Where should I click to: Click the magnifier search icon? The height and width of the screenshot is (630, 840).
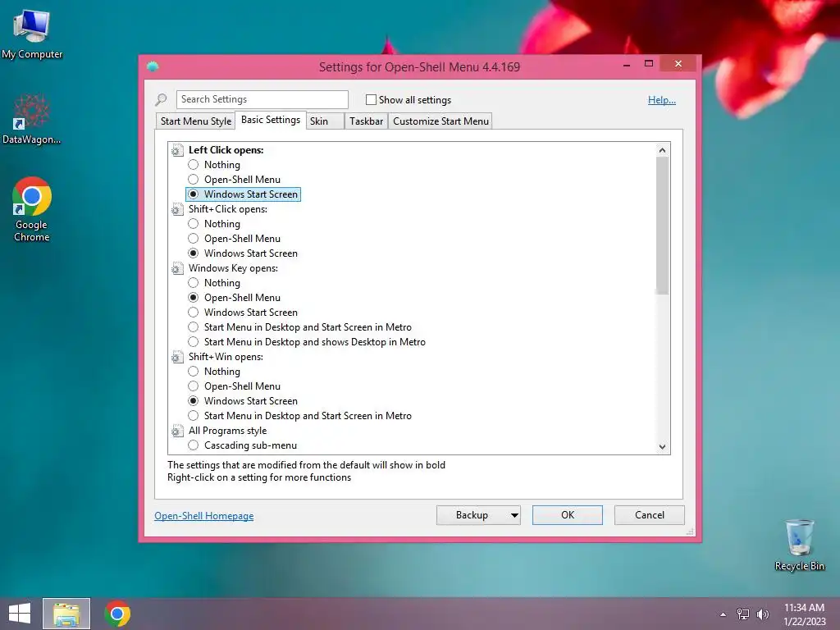tap(161, 99)
